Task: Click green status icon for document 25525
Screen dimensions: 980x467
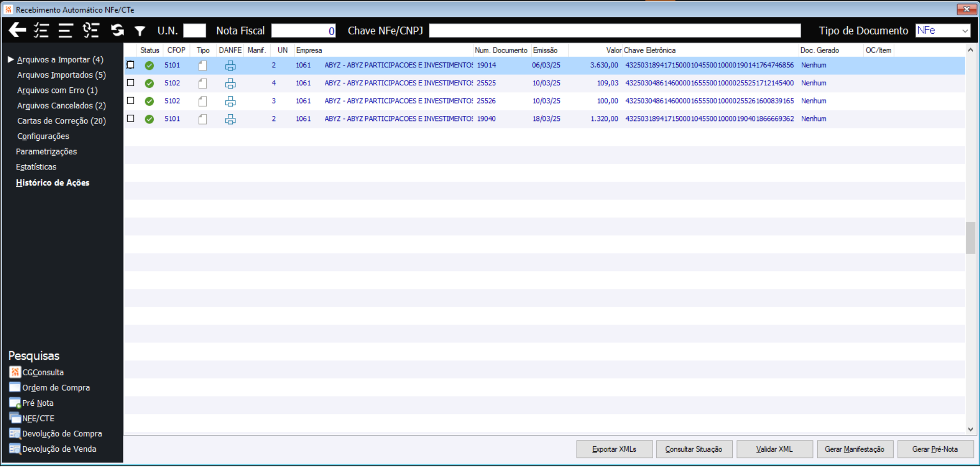Action: (x=149, y=83)
